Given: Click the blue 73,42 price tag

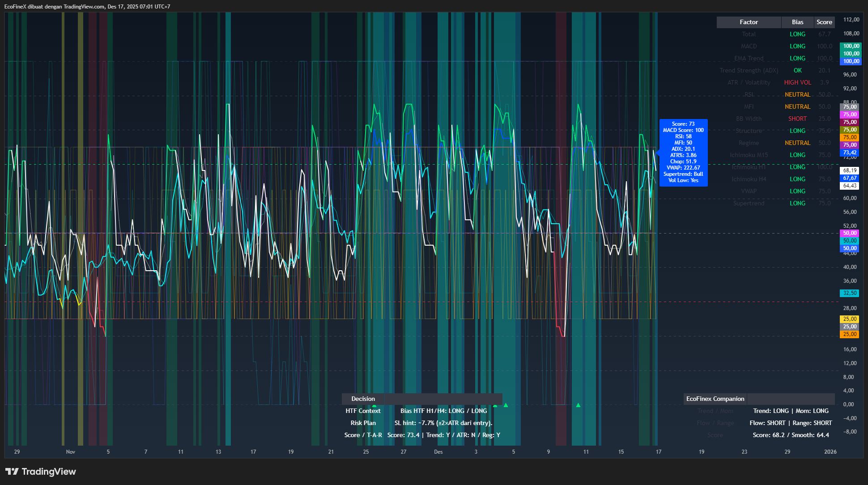Looking at the screenshot, I should 850,153.
